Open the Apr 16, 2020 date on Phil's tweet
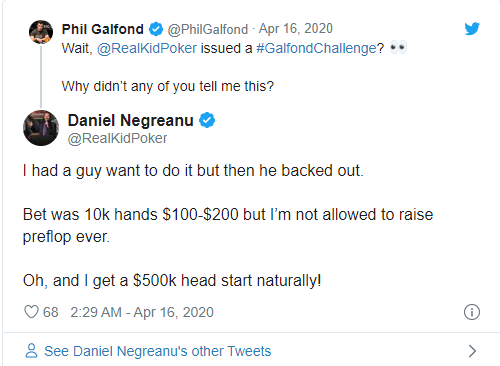The image size is (500, 366). click(x=296, y=29)
